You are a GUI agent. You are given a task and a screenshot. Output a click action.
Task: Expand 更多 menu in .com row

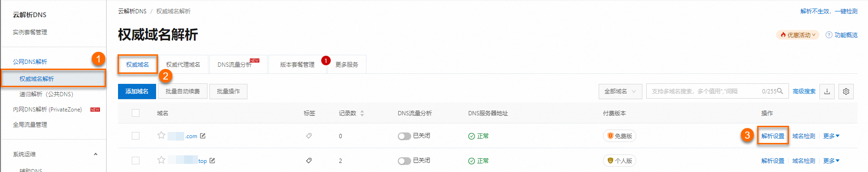pyautogui.click(x=831, y=136)
